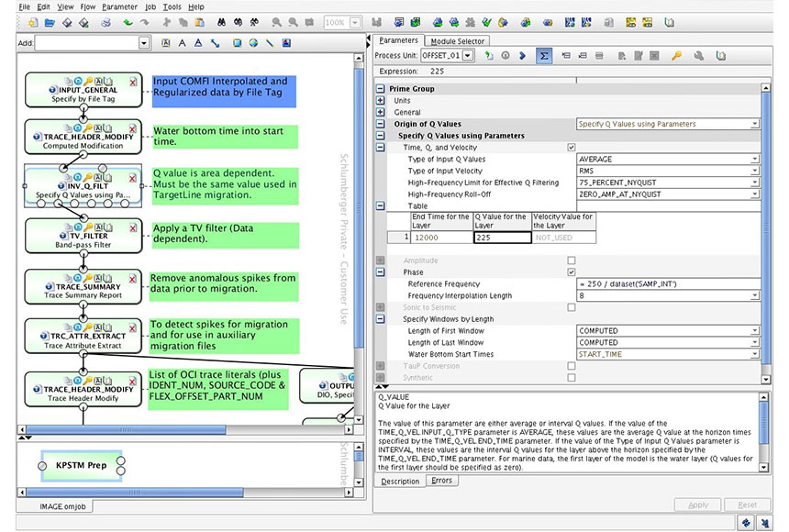Select the yellow key icon in Parameters toolbar
The image size is (789, 532).
[676, 56]
